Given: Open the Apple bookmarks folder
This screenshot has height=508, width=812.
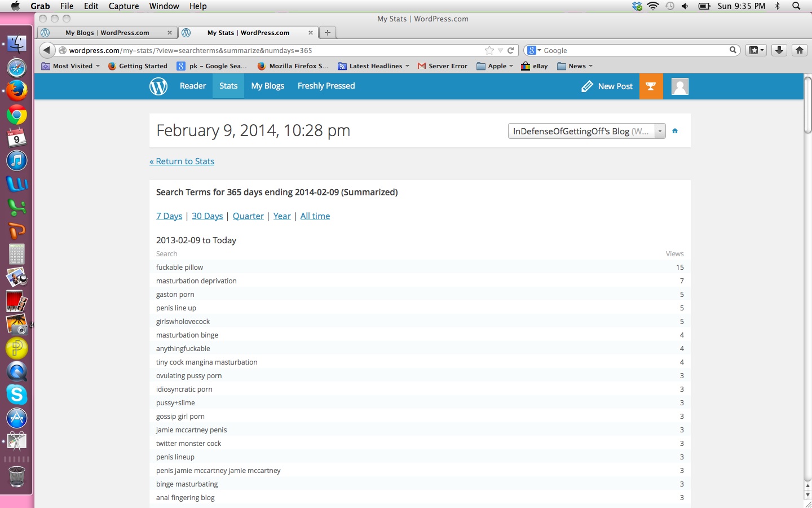Looking at the screenshot, I should pyautogui.click(x=495, y=66).
